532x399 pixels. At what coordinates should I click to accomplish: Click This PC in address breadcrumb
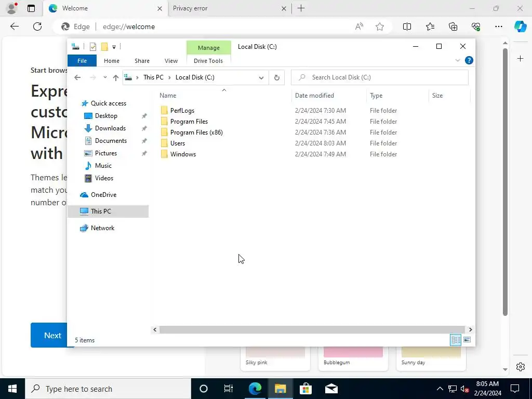(153, 77)
